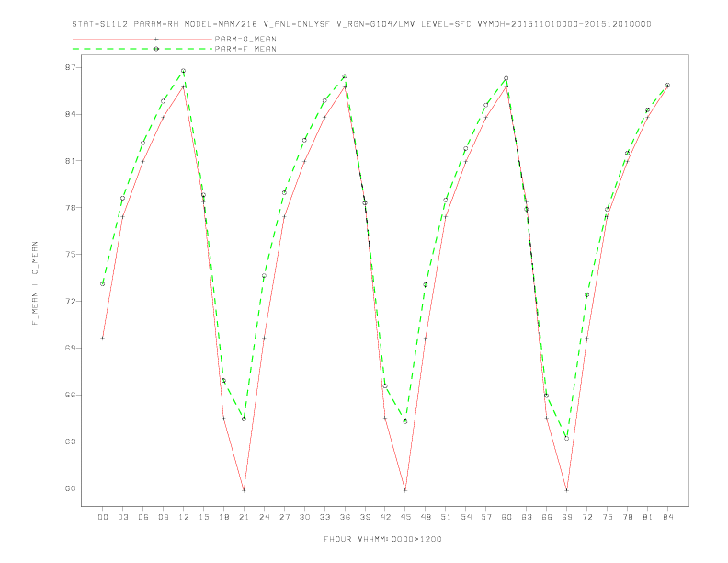Click O_MEAN plus marker at forecast hour 21
The height and width of the screenshot is (563, 728).
(244, 490)
